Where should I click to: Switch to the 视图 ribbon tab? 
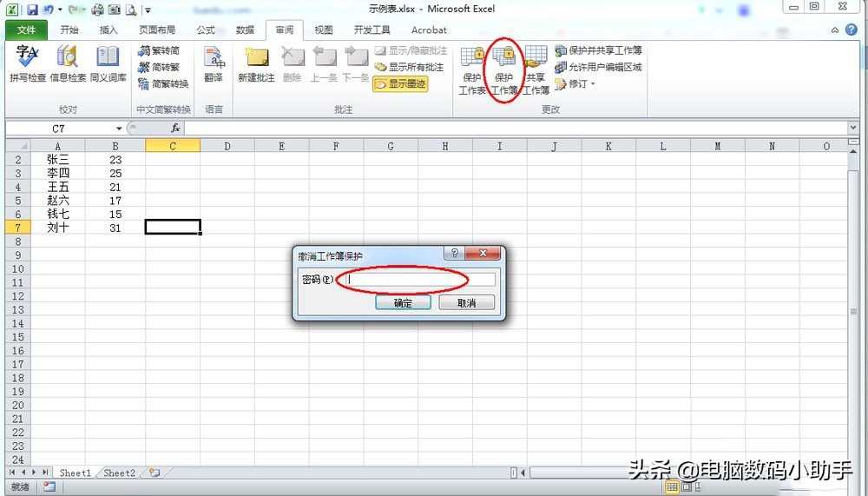coord(323,30)
